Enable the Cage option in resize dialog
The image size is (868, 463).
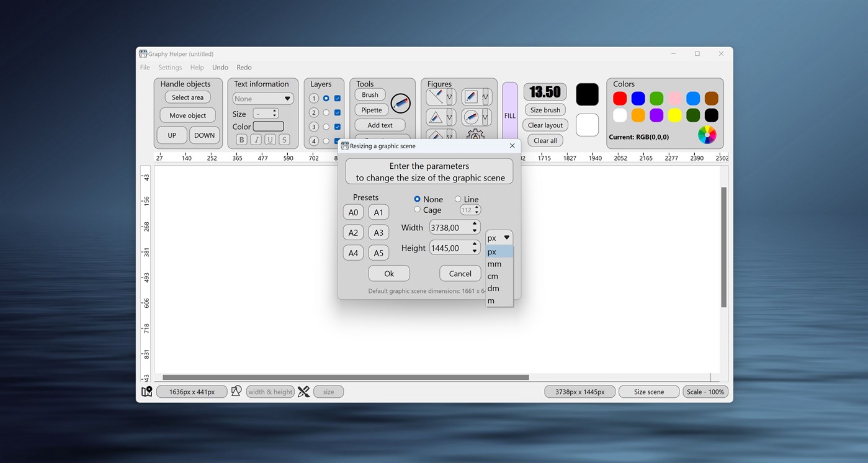[417, 210]
